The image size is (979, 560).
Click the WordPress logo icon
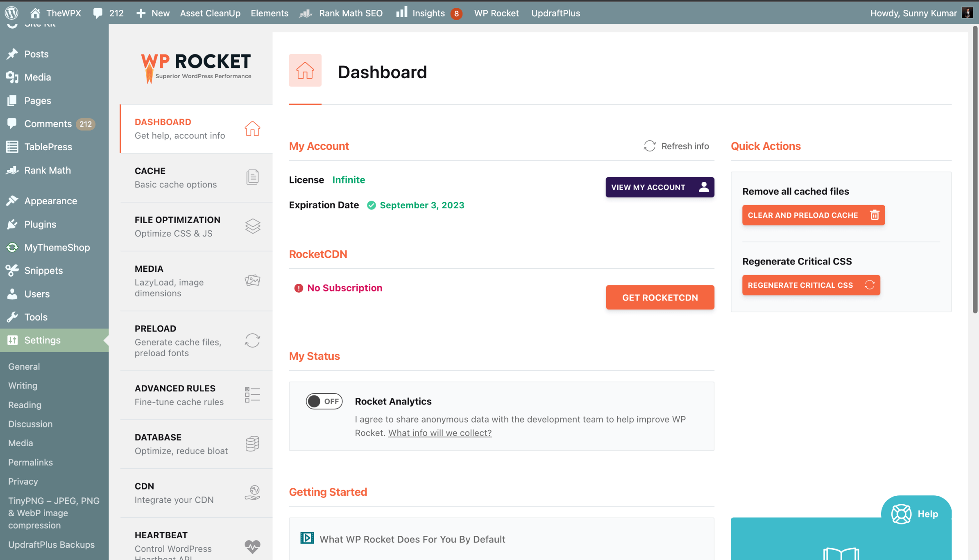point(12,13)
